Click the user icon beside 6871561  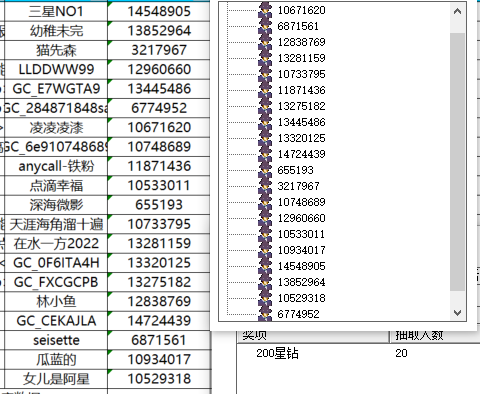click(x=265, y=26)
